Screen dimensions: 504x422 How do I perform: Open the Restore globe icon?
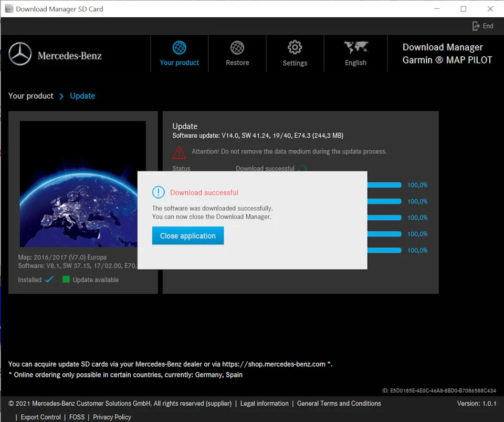(237, 48)
